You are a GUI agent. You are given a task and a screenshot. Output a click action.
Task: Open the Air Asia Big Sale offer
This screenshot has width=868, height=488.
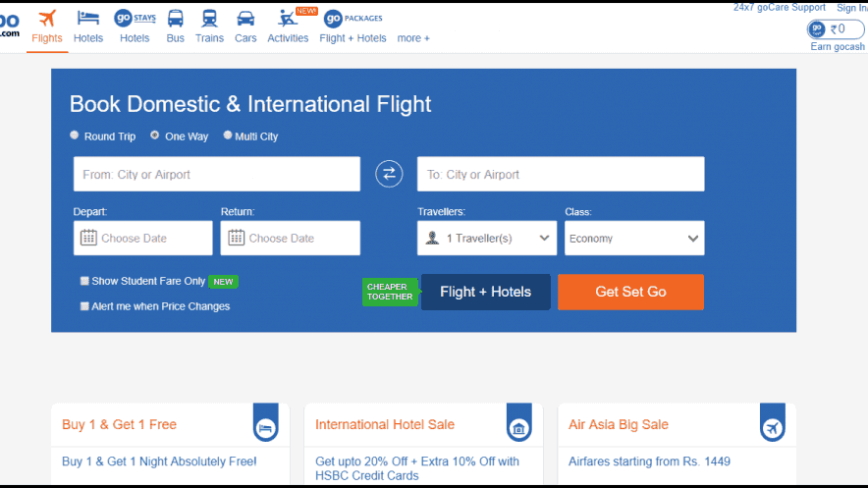coord(619,424)
